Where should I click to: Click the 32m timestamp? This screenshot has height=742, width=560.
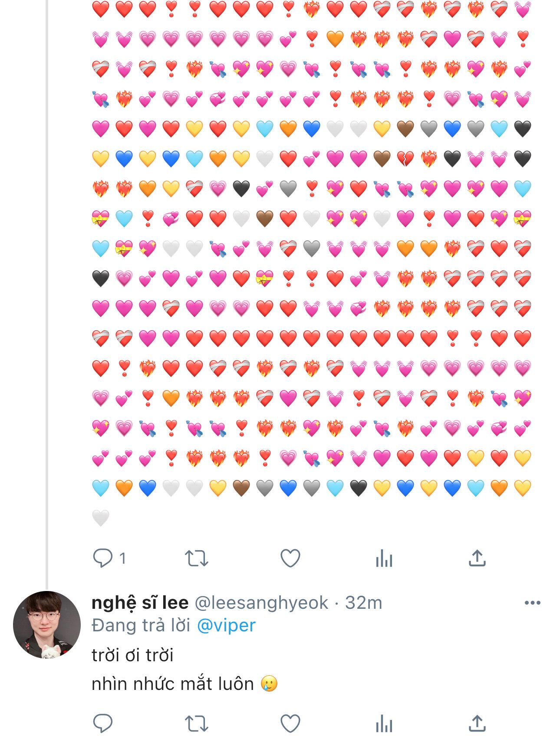[364, 603]
